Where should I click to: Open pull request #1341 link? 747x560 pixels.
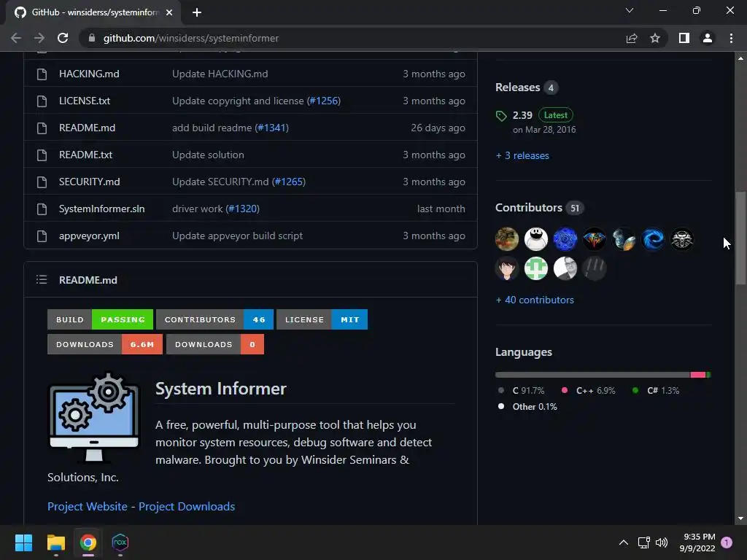click(x=271, y=128)
